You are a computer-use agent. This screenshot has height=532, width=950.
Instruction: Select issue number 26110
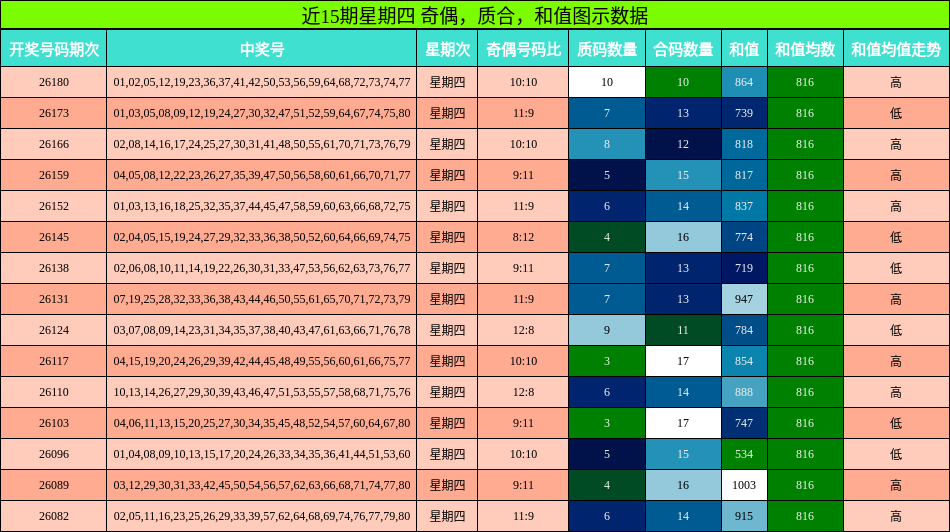[x=53, y=392]
